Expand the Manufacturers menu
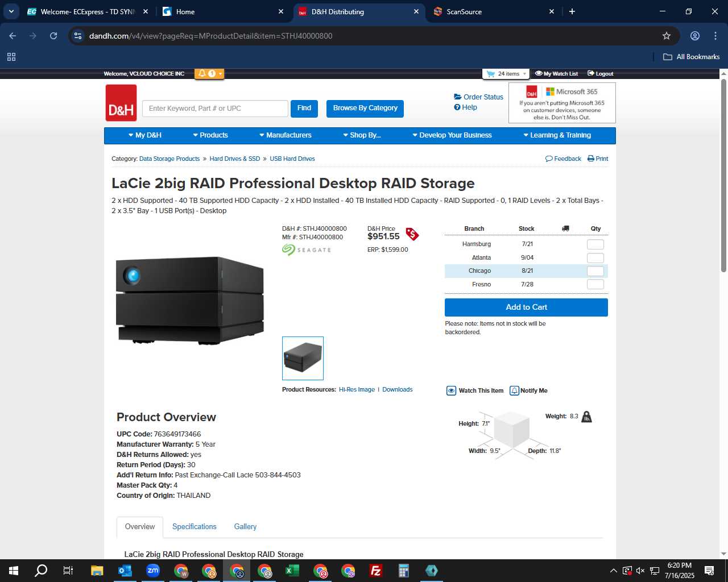Viewport: 728px width, 582px height. pyautogui.click(x=286, y=135)
